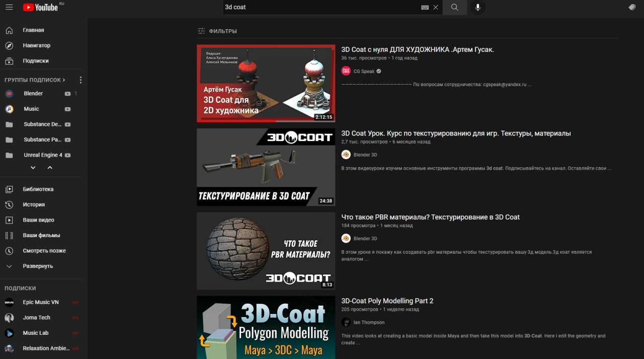Select the Substance Pa... group folder
644x359 pixels.
[42, 139]
